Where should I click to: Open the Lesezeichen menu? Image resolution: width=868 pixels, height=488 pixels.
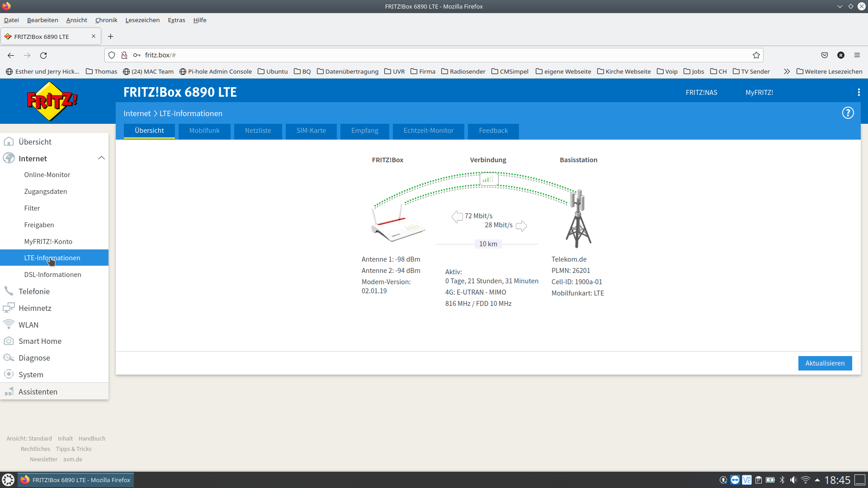(x=142, y=20)
